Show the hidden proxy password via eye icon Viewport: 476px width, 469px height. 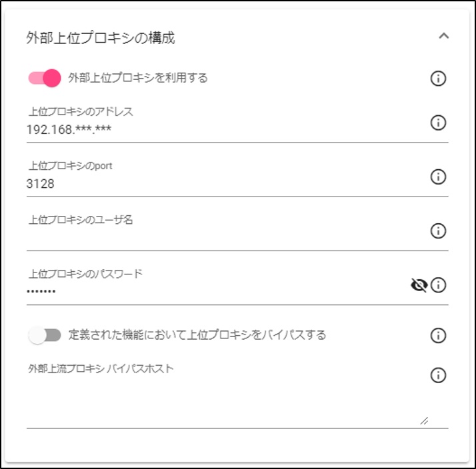pyautogui.click(x=419, y=285)
